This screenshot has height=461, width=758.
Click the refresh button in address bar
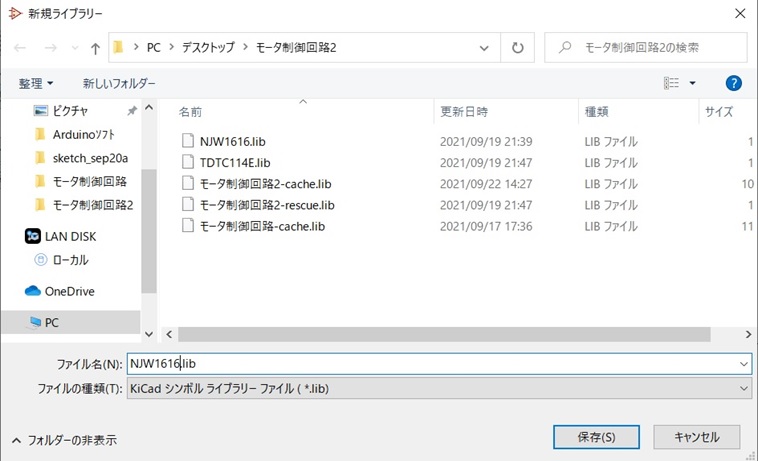click(x=517, y=48)
